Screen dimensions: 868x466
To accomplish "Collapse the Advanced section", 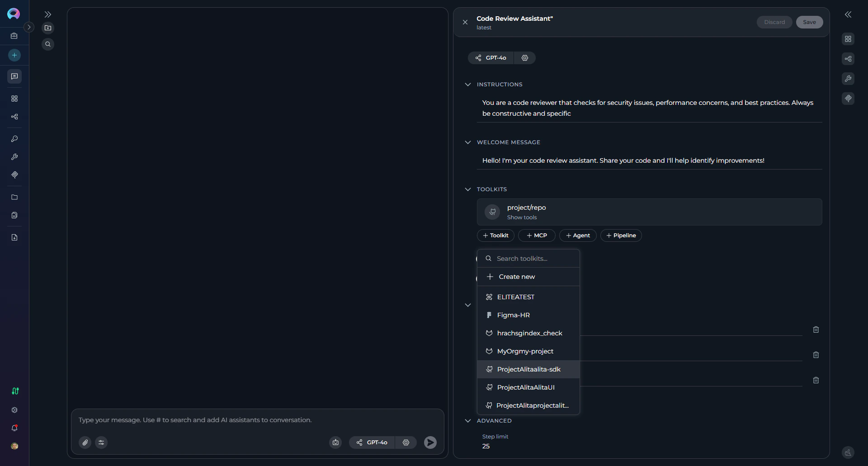I will 468,420.
